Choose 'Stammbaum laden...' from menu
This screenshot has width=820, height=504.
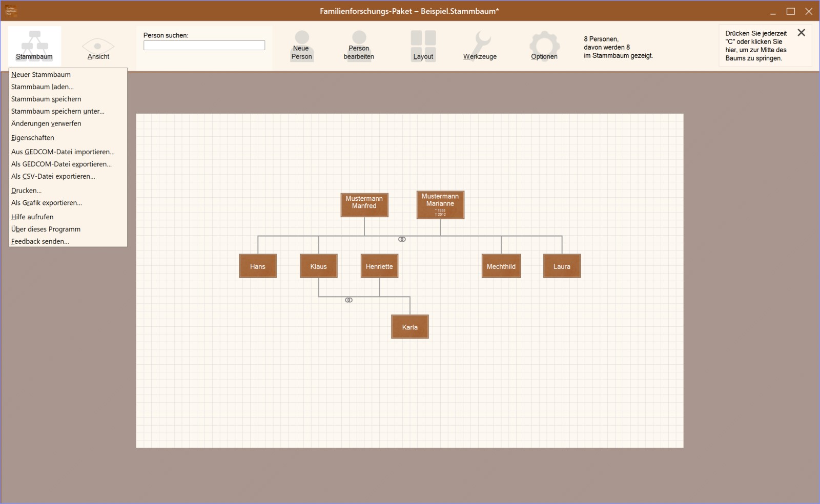(x=43, y=87)
